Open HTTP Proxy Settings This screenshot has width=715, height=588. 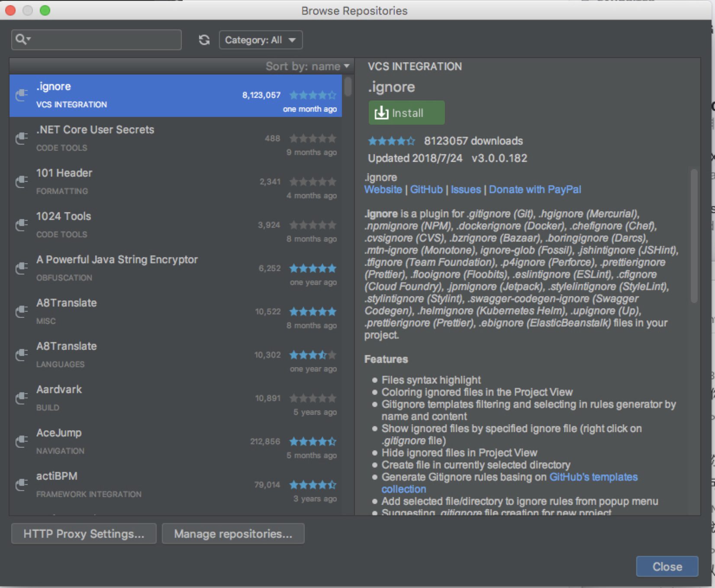[x=84, y=533]
